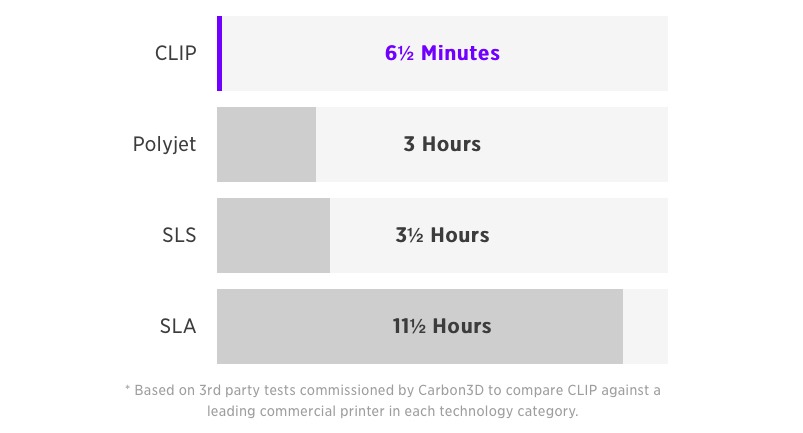803x433 pixels.
Task: Click the "6½ Minutes" value text
Action: pyautogui.click(x=442, y=53)
